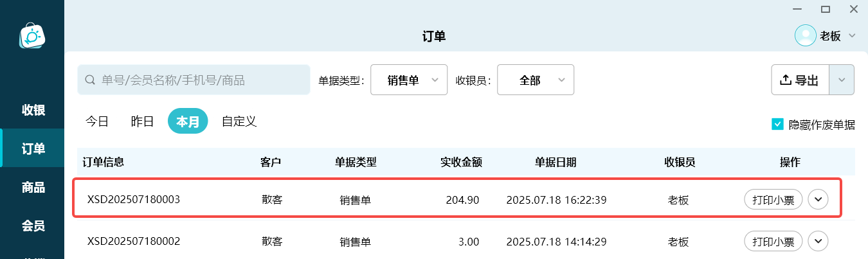Select the 本月 date filter
The height and width of the screenshot is (259, 868).
188,121
